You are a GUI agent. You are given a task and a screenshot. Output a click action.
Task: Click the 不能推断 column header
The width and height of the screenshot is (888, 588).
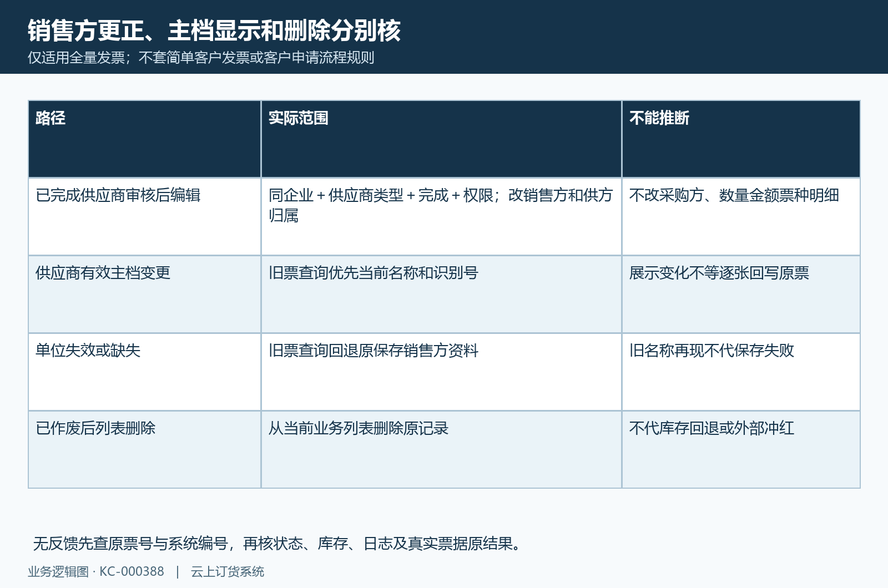click(x=741, y=139)
